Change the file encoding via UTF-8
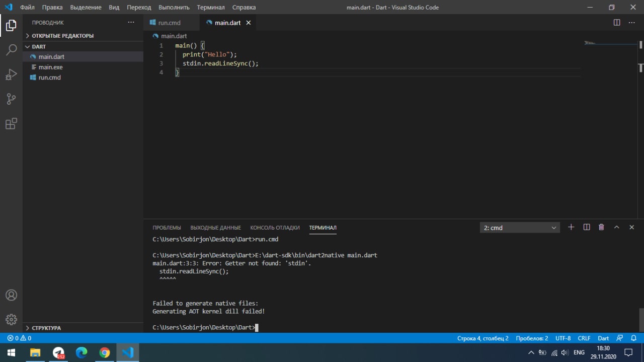Screen dimensions: 644x362 563,338
